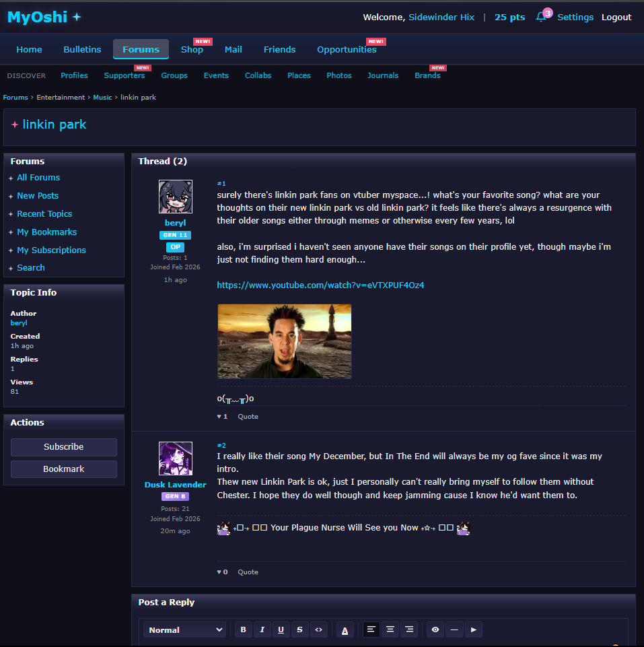The image size is (644, 647).
Task: Insert inline code with code icon
Action: coord(318,629)
